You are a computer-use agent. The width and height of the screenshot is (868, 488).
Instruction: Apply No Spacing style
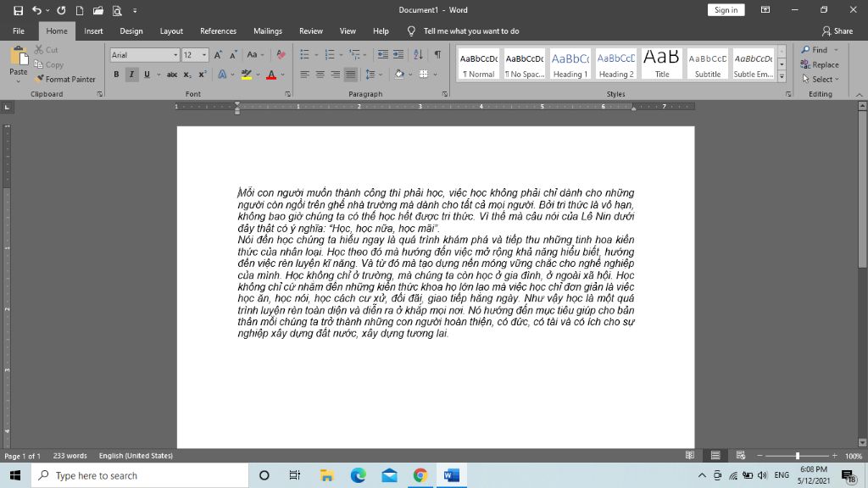coord(524,64)
